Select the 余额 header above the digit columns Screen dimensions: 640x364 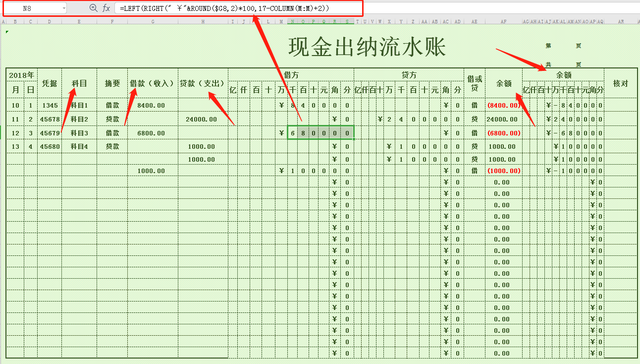(x=563, y=75)
